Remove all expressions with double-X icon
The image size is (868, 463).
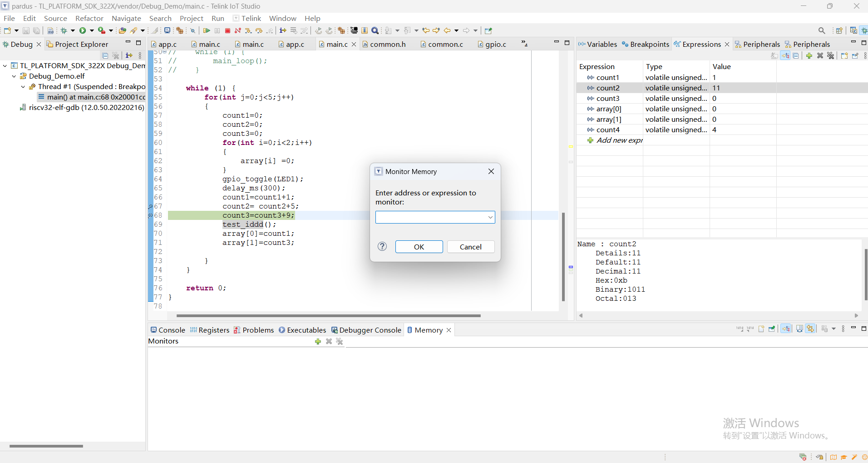click(x=831, y=55)
